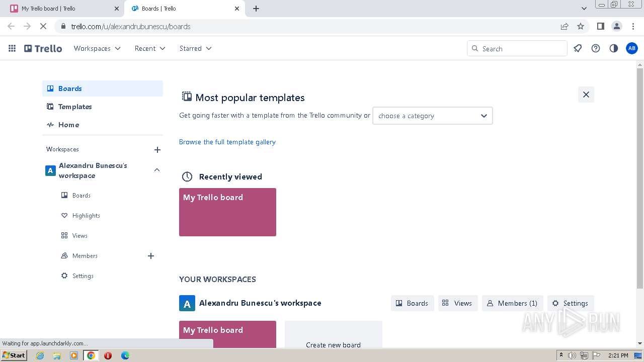Focus the Trello Search field
The width and height of the screenshot is (644, 362).
click(517, 48)
